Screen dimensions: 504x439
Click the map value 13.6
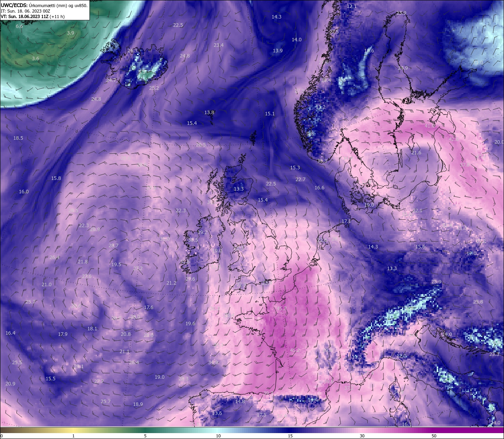click(217, 413)
